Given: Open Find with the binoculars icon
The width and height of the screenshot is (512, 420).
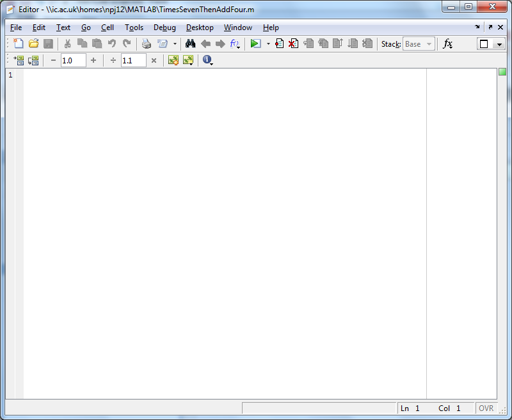Looking at the screenshot, I should click(x=190, y=44).
